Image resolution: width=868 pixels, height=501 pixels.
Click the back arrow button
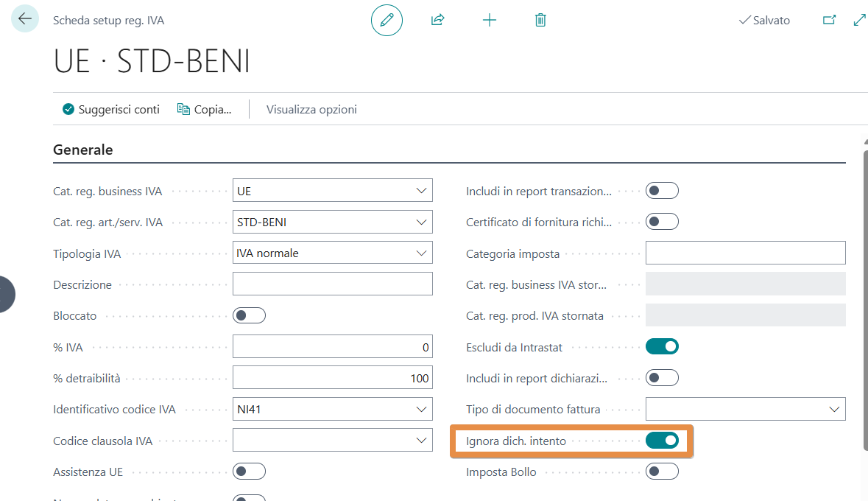pyautogui.click(x=25, y=19)
